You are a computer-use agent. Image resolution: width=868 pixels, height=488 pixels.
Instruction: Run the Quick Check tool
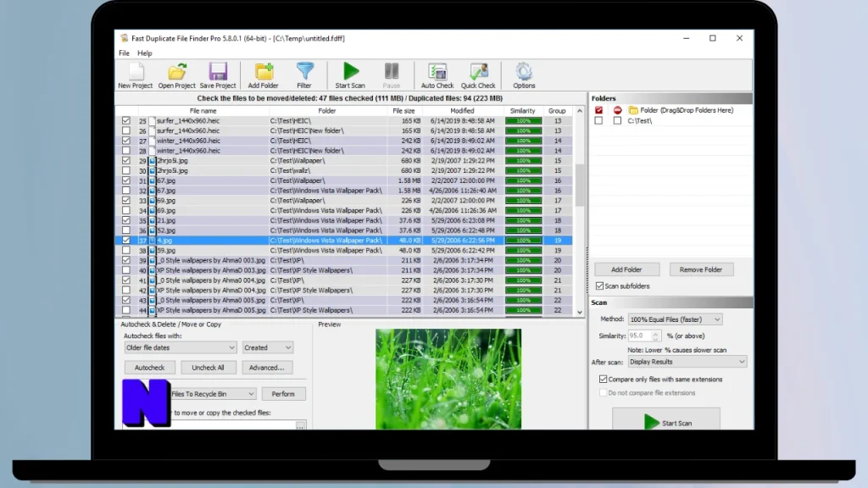point(478,72)
